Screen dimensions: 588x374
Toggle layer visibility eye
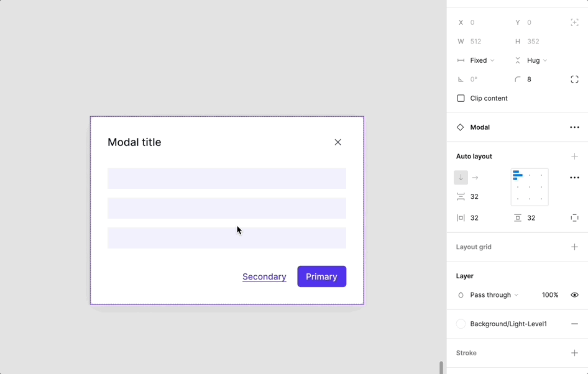tap(574, 295)
